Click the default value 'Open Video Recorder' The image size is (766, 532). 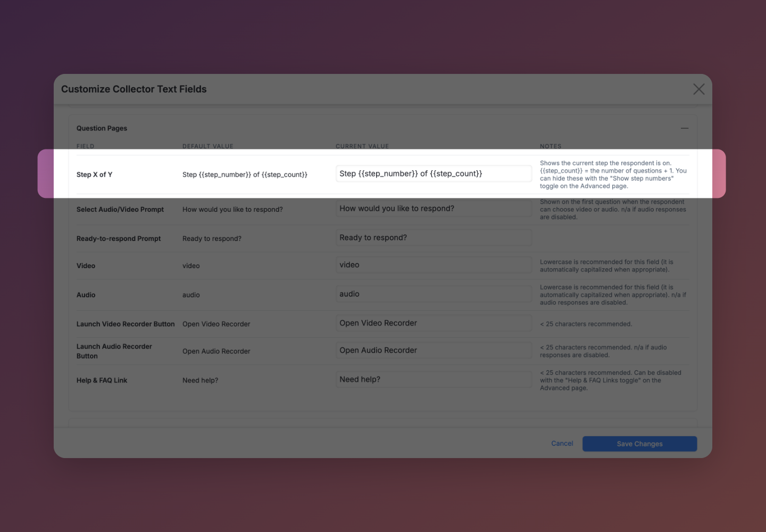216,324
